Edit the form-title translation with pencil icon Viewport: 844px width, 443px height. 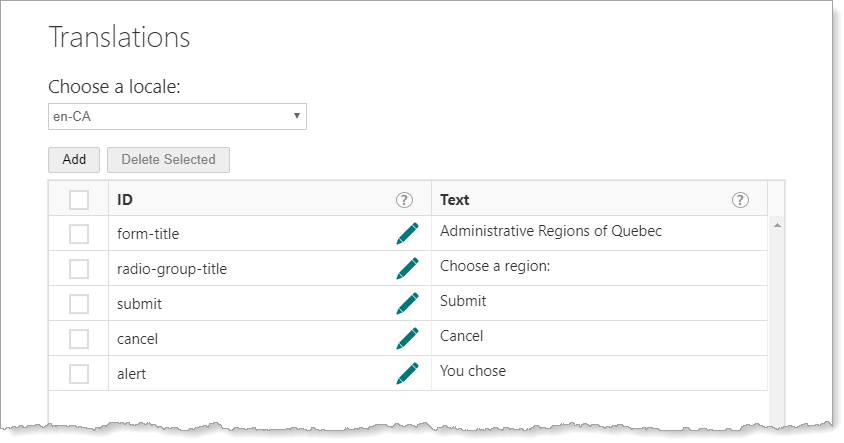pos(407,233)
